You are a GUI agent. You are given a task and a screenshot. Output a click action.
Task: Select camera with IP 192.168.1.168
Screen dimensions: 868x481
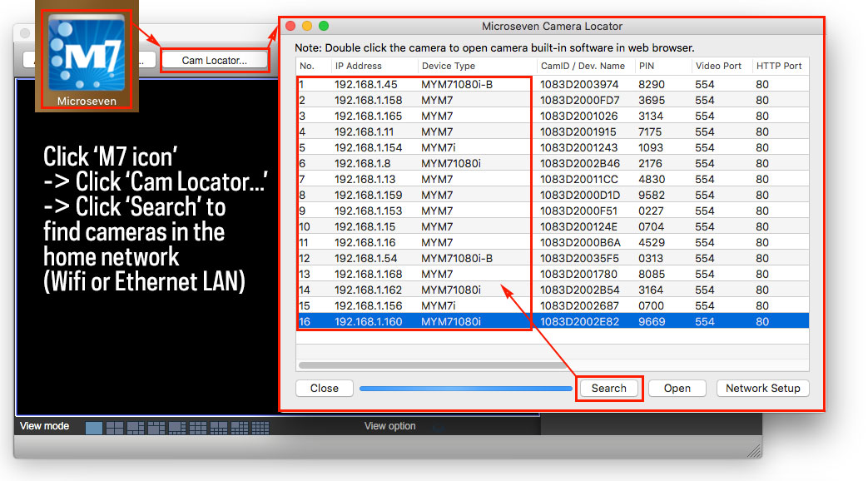368,275
